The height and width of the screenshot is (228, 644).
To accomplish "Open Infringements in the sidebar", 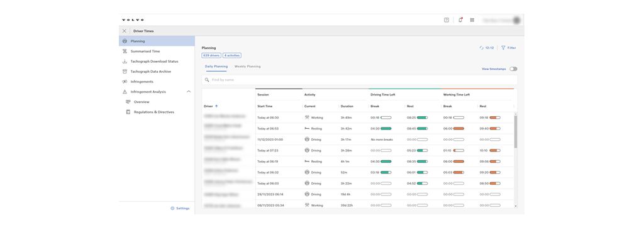I will [157, 82].
